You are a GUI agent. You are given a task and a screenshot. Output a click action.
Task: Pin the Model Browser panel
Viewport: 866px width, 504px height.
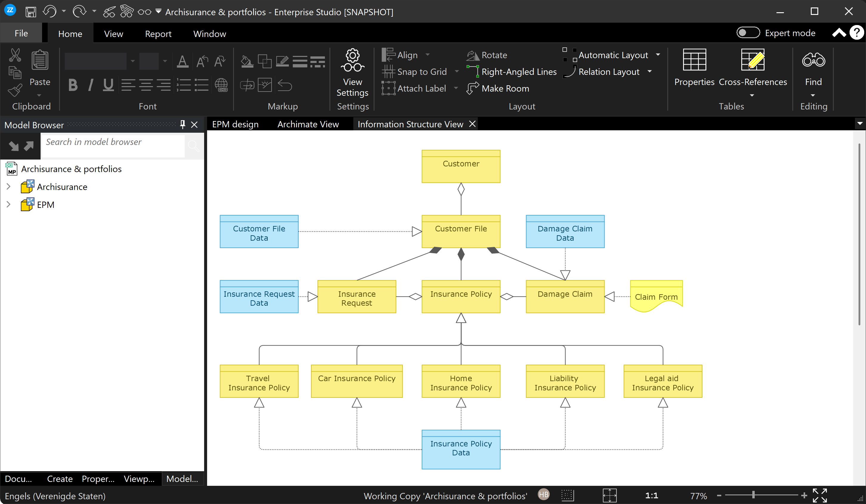[x=182, y=125]
